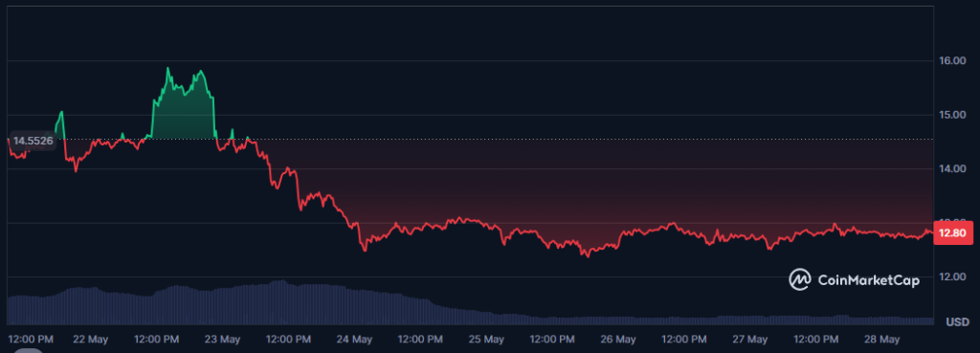This screenshot has width=980, height=353.
Task: Click the 14.5526 opening price label
Action: tap(33, 142)
